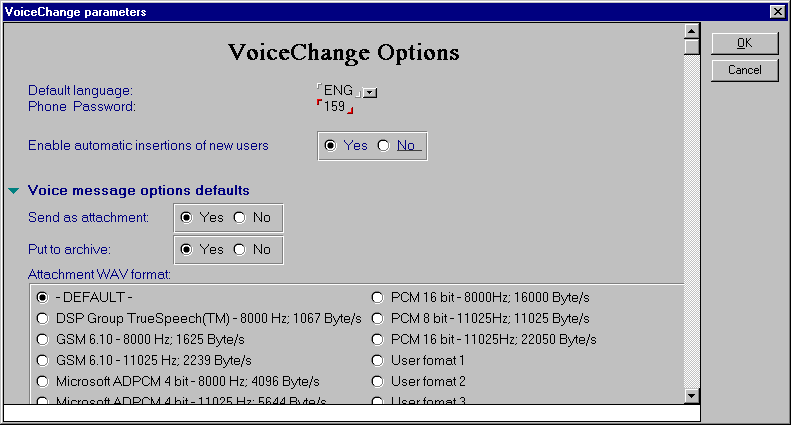Click the 'Attachment WAV format:' label

coord(99,275)
